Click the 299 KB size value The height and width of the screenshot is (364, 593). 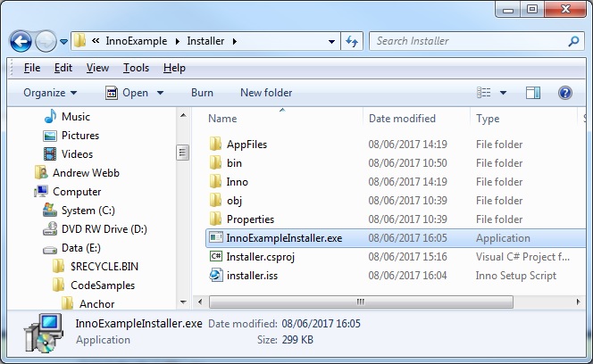click(297, 340)
